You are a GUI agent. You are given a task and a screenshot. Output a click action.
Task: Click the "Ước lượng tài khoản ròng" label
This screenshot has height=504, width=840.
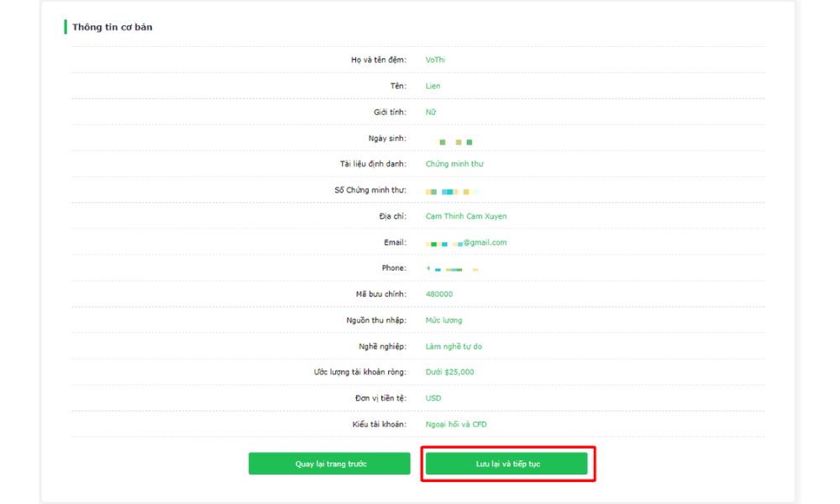[x=360, y=372]
